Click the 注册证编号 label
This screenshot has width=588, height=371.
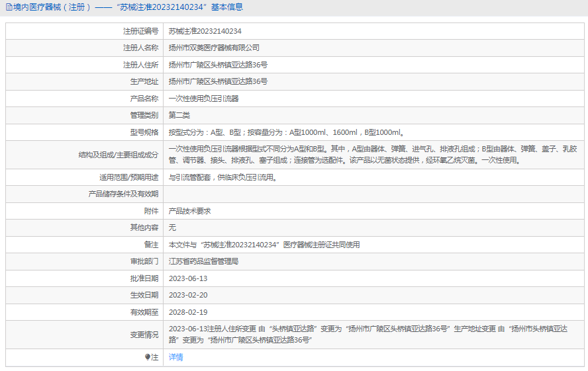(140, 31)
